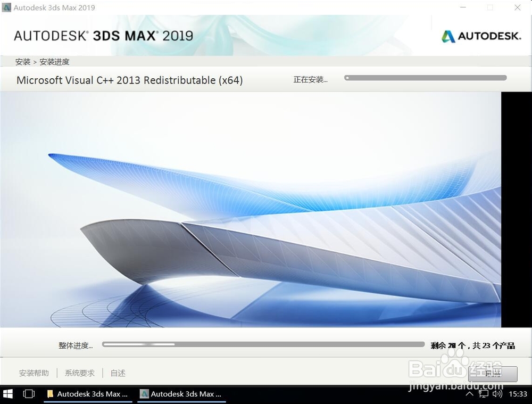Viewport: 532px width, 404px height.
Task: Click the 系统要求 system requirements link
Action: [x=79, y=373]
